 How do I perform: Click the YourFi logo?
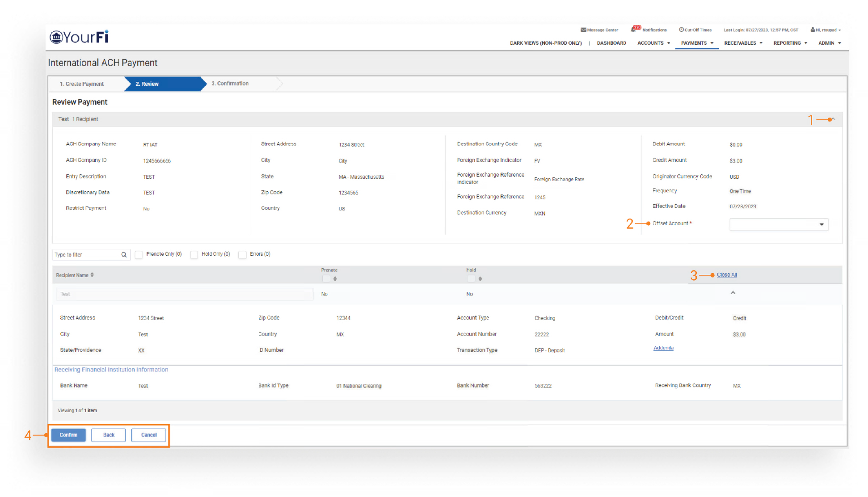click(79, 37)
